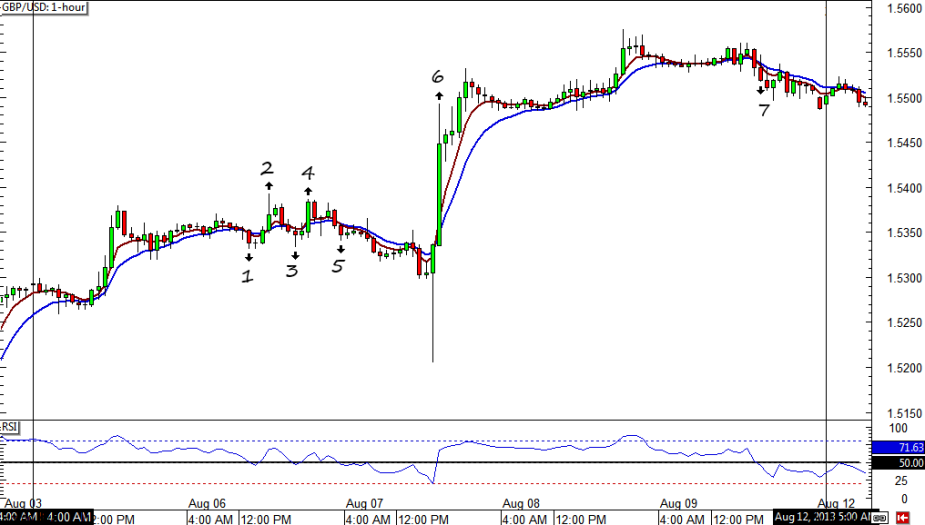Click the 1.5400 price axis label
925x525 pixels.
(x=905, y=189)
